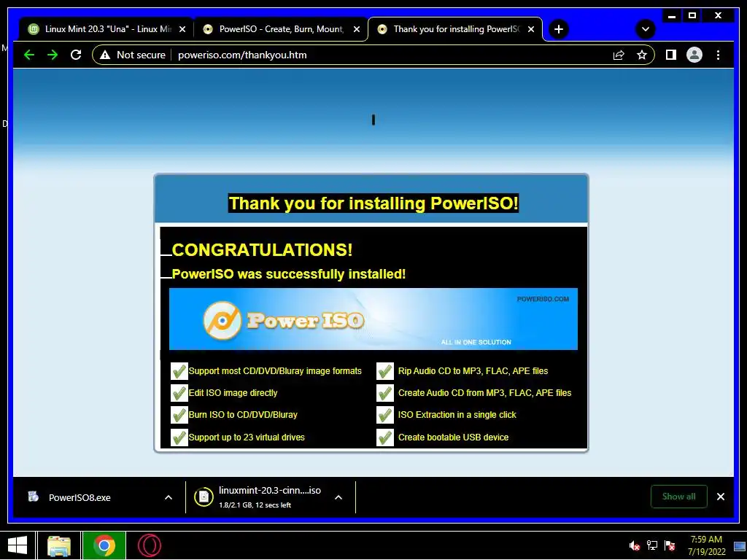This screenshot has width=747, height=560.
Task: Click checkmark beside Edit ISO image directly
Action: pyautogui.click(x=179, y=393)
